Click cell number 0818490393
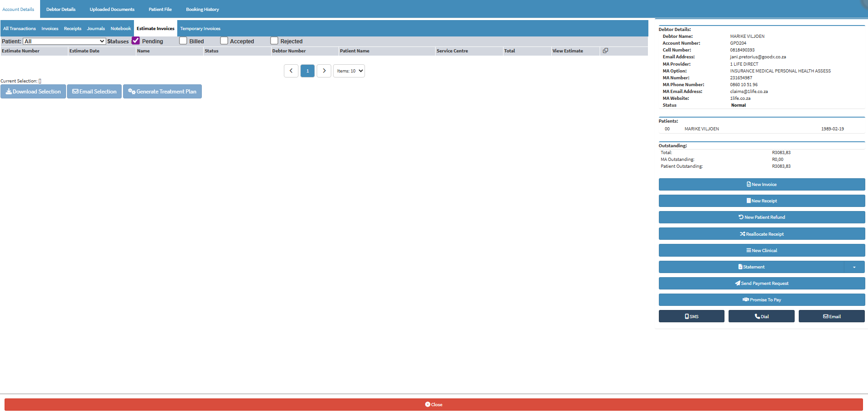868x413 pixels. tap(742, 50)
